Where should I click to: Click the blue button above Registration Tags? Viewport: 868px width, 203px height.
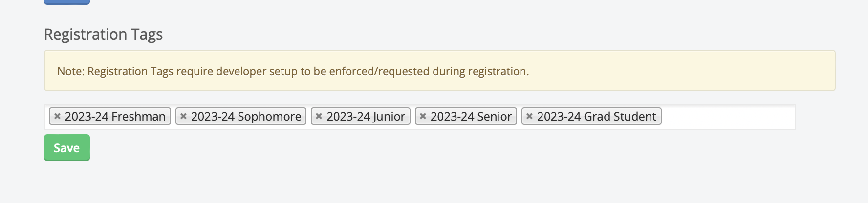coord(66,2)
